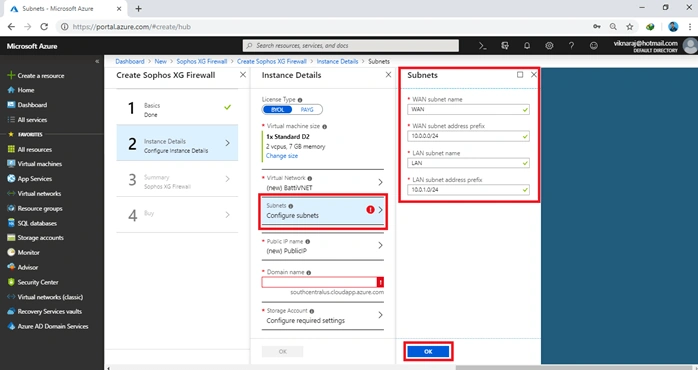Click the Dashboard breadcrumb link
This screenshot has width=698, height=370.
(x=130, y=61)
